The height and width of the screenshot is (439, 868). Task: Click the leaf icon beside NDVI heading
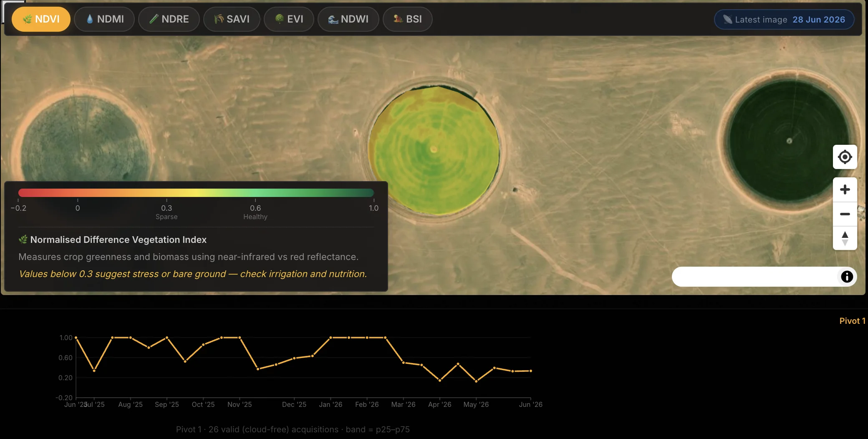coord(23,240)
